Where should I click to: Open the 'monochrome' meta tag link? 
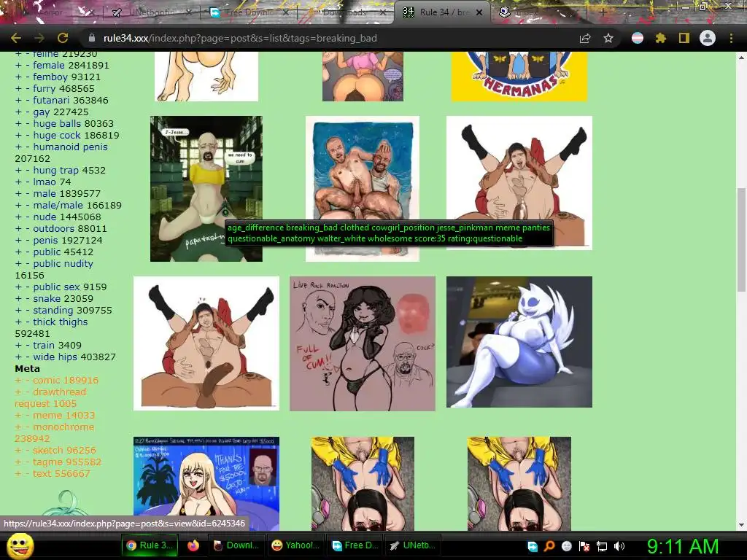[x=63, y=427]
